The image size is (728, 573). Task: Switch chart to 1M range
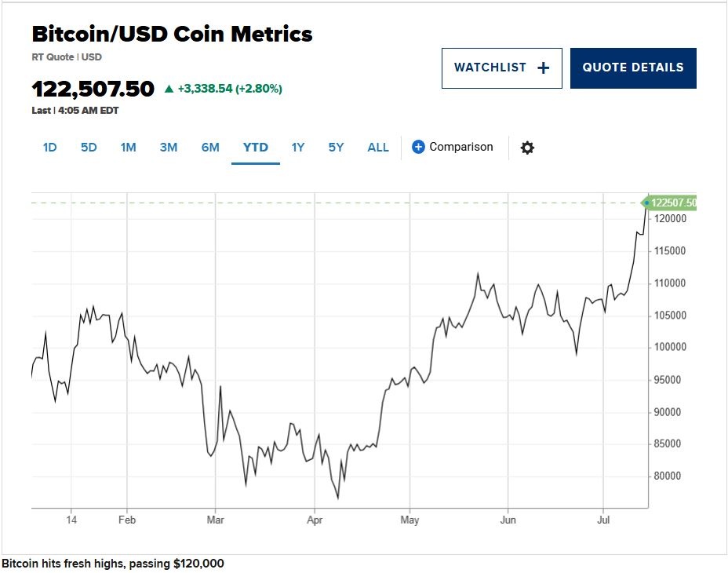point(129,148)
